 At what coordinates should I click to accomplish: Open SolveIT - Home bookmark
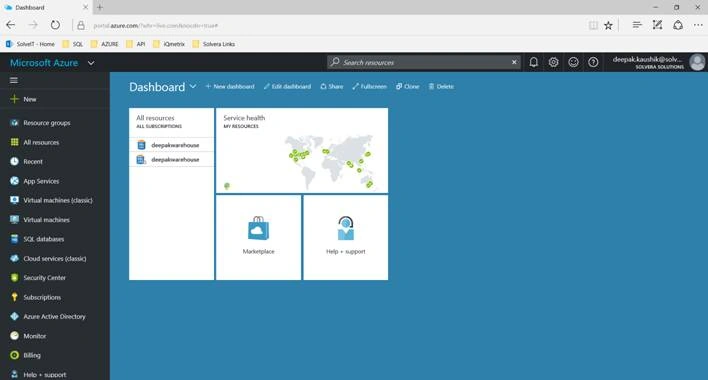point(30,44)
